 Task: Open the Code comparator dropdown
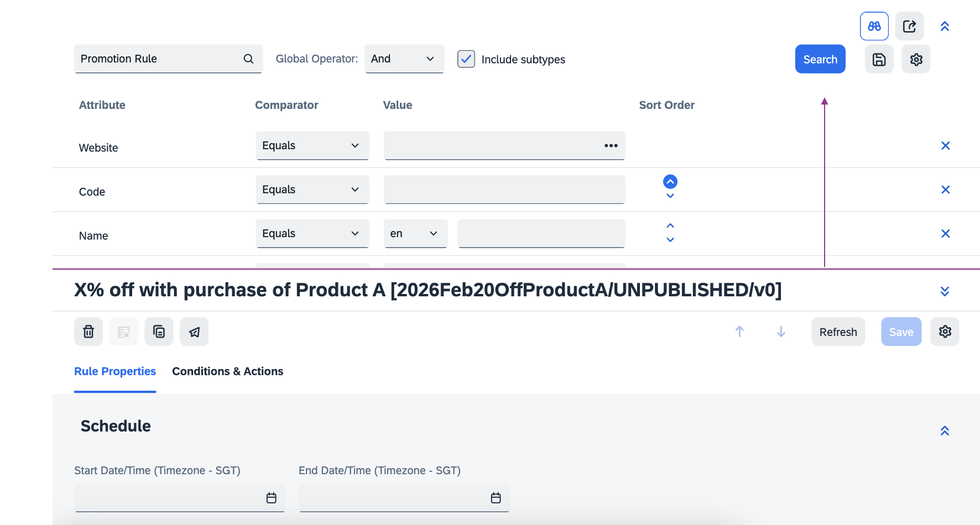312,190
